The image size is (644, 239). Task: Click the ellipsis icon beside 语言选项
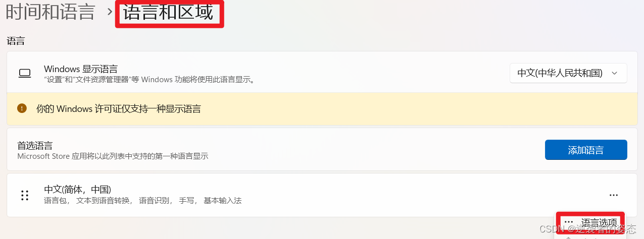(x=569, y=222)
